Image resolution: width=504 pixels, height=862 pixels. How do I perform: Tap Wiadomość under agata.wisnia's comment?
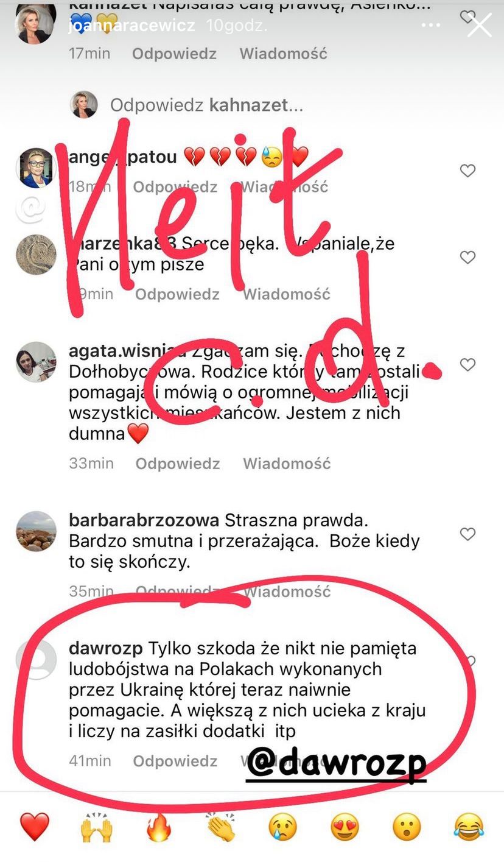point(287,464)
